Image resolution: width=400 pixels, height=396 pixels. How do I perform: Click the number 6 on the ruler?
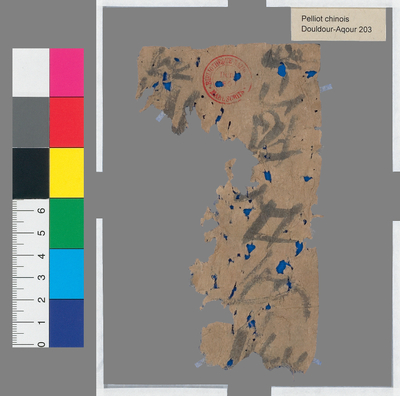pyautogui.click(x=42, y=210)
